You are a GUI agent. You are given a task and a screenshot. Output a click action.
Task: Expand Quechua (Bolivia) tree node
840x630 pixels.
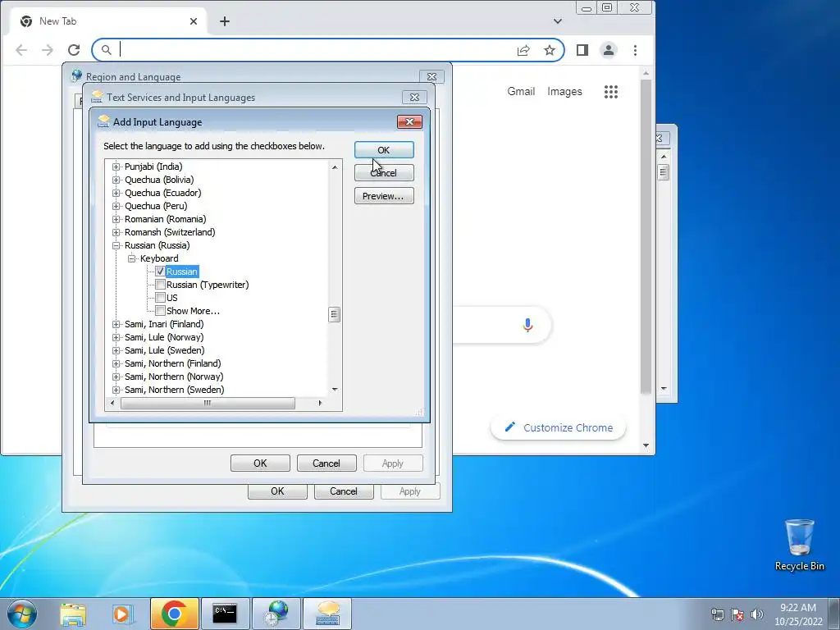coord(116,180)
